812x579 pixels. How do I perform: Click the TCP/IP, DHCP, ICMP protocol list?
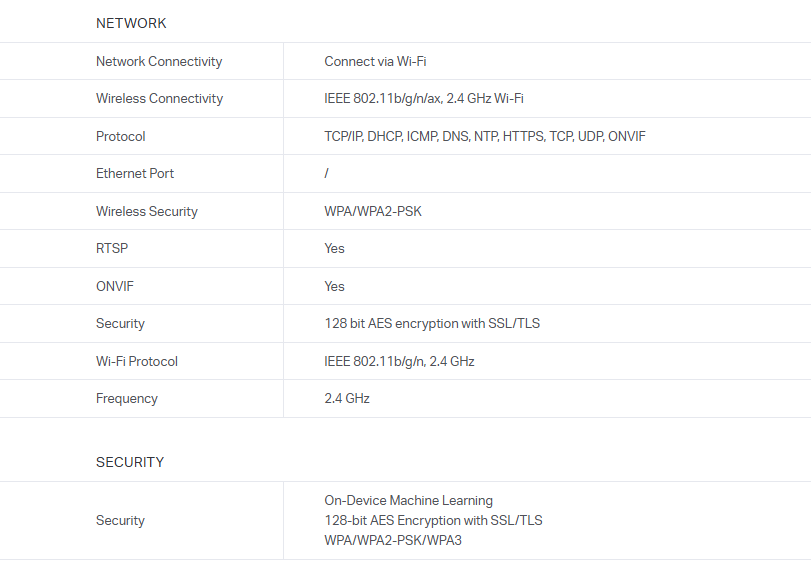click(484, 136)
